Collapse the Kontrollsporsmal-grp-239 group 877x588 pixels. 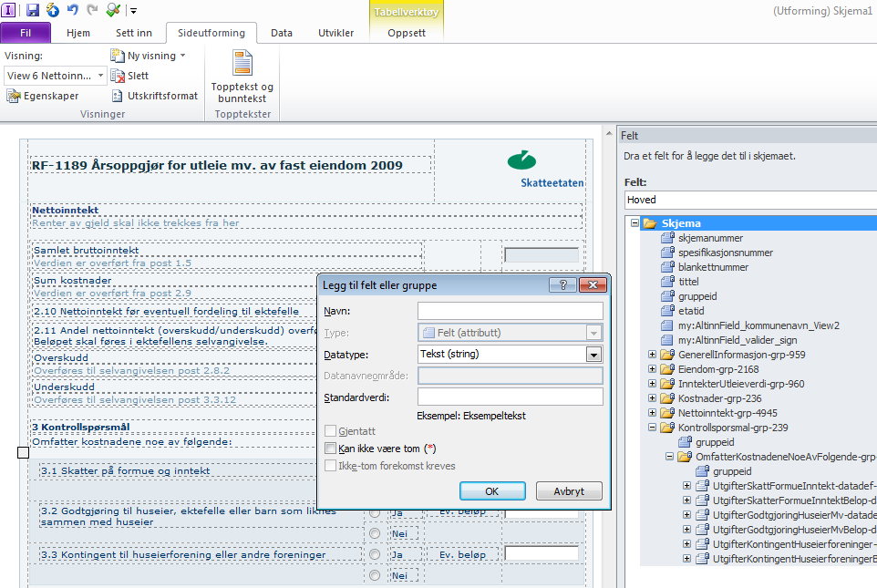(652, 427)
